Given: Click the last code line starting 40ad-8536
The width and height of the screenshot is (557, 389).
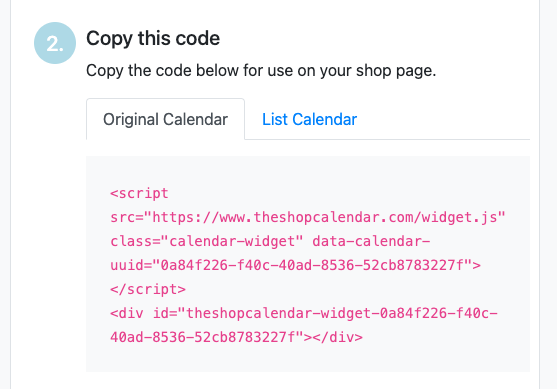Looking at the screenshot, I should coord(236,337).
